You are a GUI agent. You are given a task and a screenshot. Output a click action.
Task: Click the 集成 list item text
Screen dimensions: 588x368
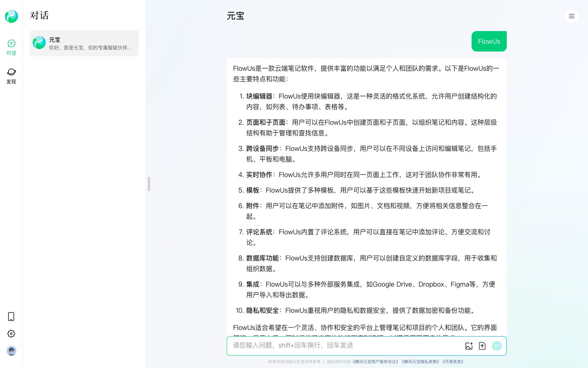coord(253,284)
